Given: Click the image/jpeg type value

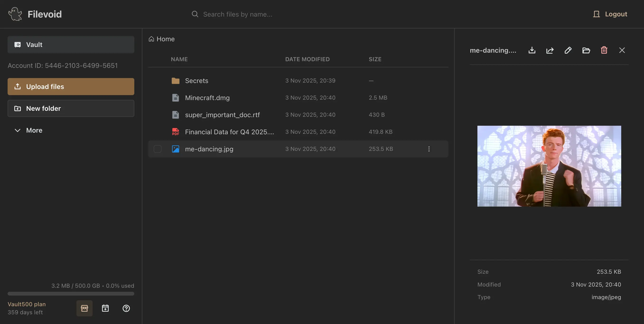Looking at the screenshot, I should [x=606, y=297].
